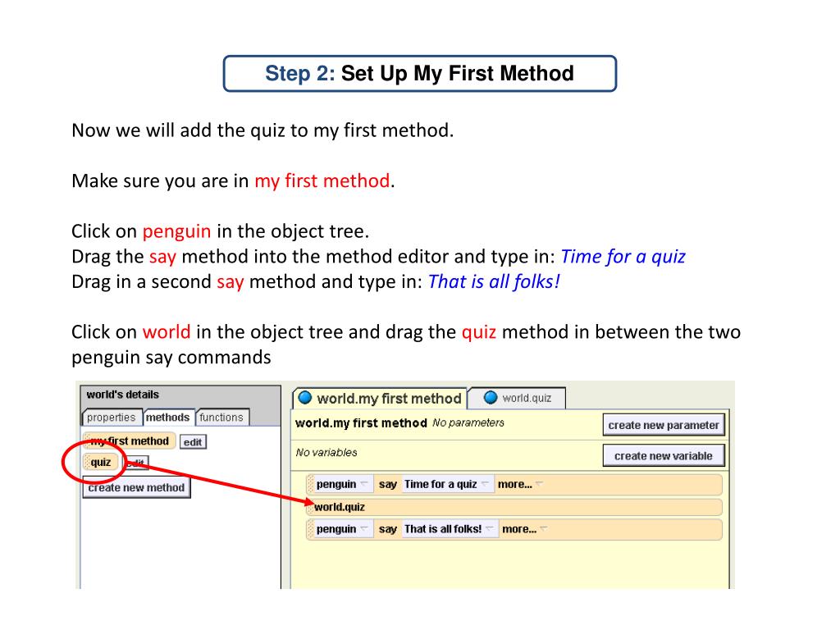Click edit next to my first method

coord(192,442)
